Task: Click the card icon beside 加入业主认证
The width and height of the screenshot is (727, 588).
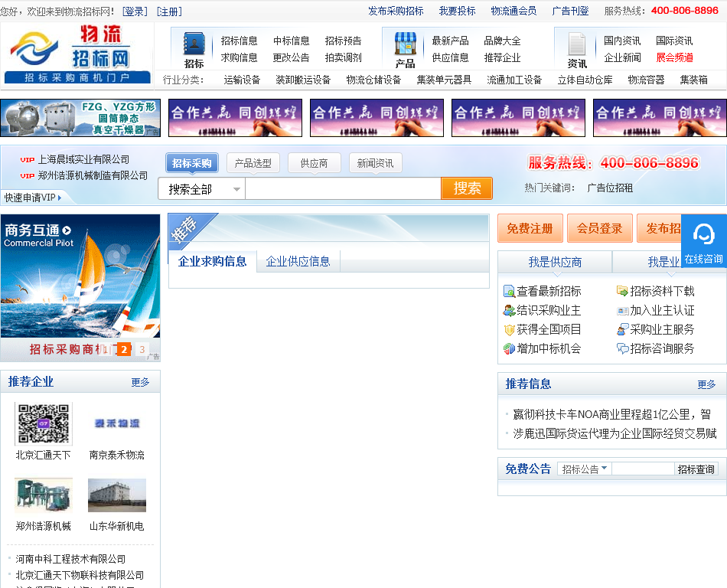Action: 622,311
